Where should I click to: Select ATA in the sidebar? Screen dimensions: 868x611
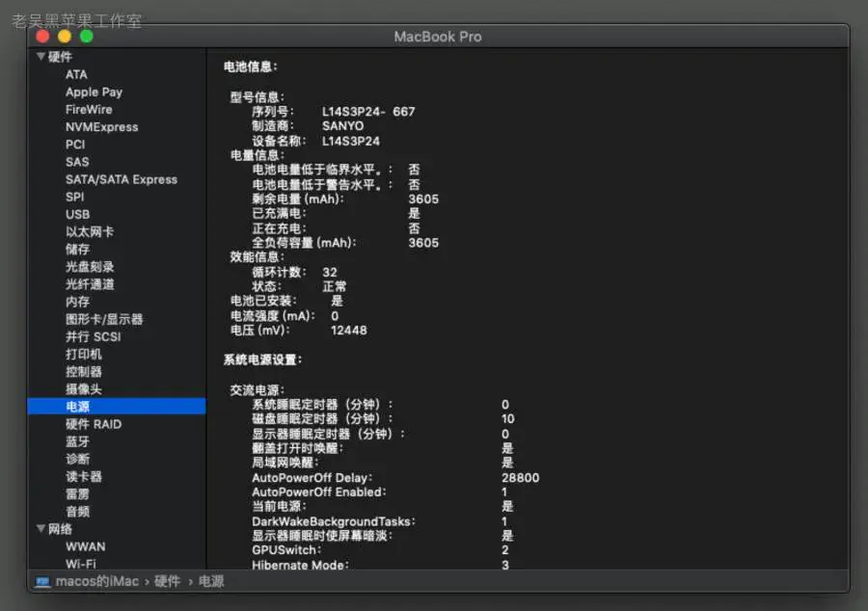tap(76, 74)
